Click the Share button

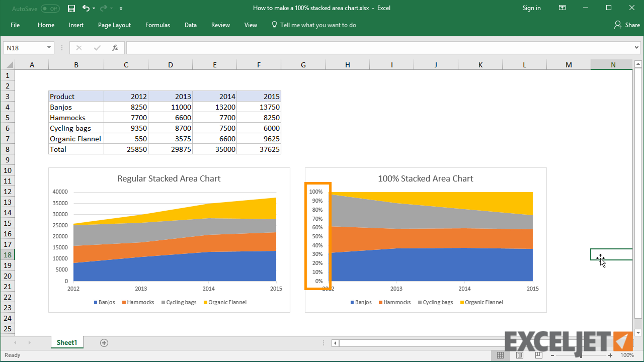coord(627,25)
